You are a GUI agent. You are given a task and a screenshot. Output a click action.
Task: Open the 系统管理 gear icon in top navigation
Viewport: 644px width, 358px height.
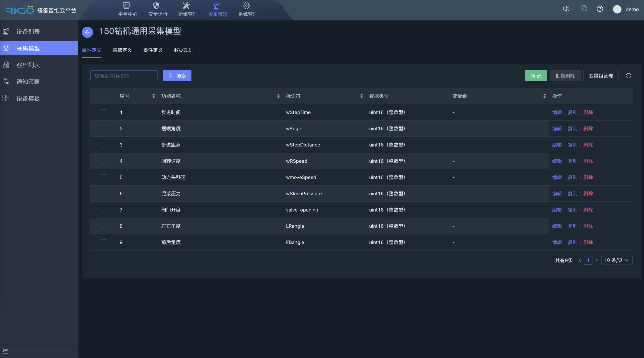pyautogui.click(x=246, y=6)
